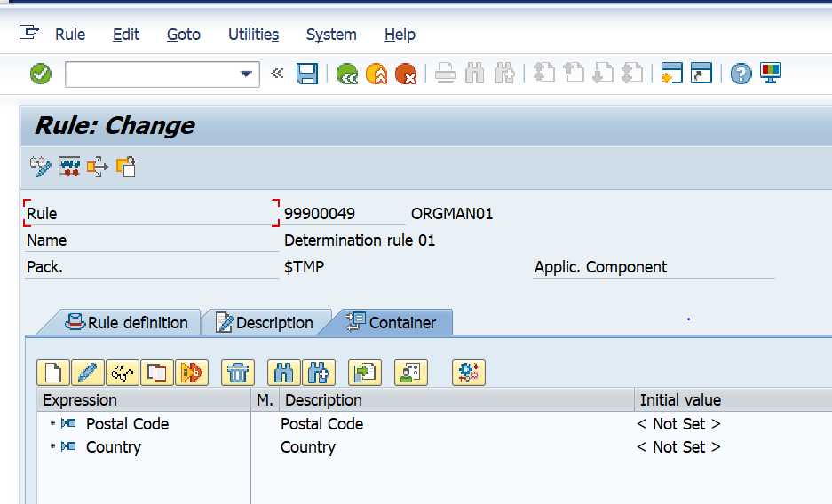Image resolution: width=832 pixels, height=504 pixels.
Task: Click Not Set value in Country row
Action: [x=678, y=447]
